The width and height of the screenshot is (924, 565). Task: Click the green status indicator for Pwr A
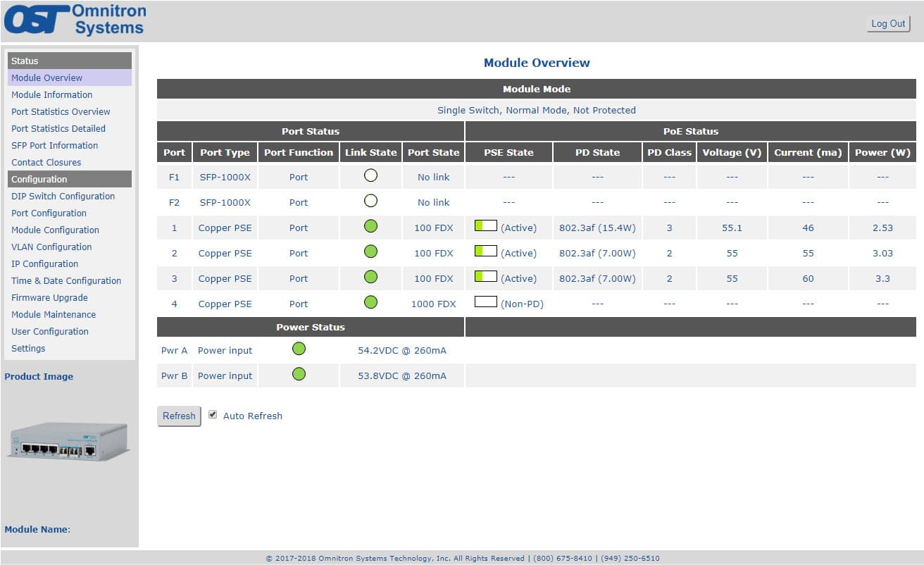point(299,349)
